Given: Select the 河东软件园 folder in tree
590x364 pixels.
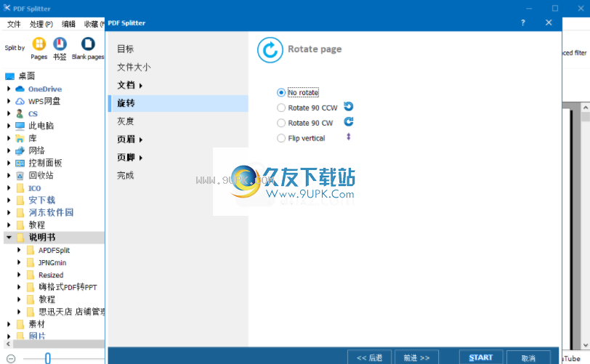Looking at the screenshot, I should [x=51, y=213].
